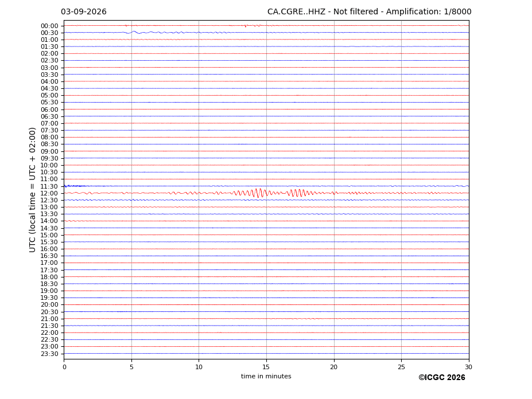Click the 5 minute axis tick label
The image size is (532, 399).
coord(131,367)
